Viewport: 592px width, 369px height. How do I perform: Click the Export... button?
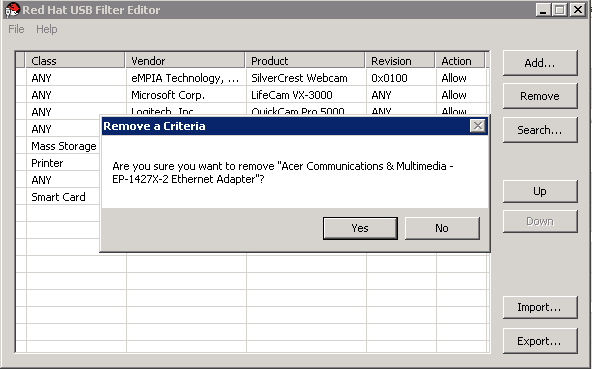(540, 341)
